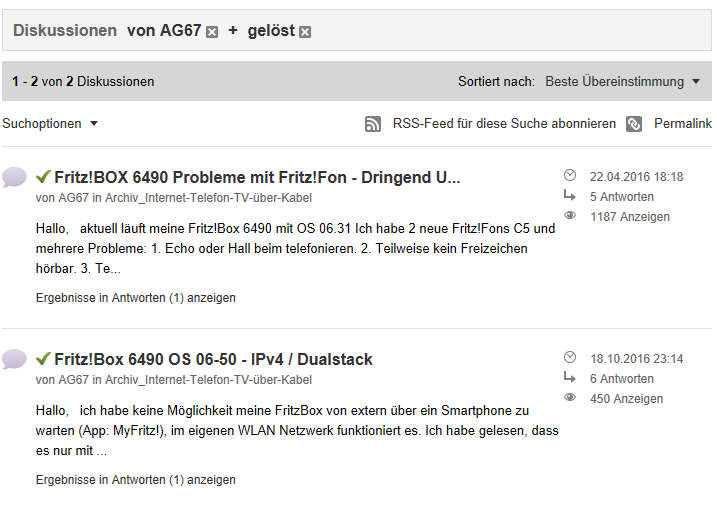The image size is (717, 505).
Task: Click the '1187 Anzeigen' text
Action: coord(630,217)
